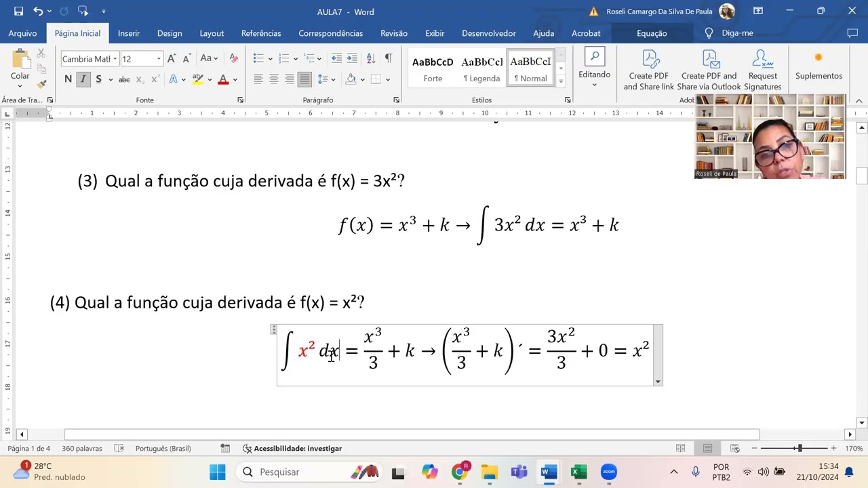Image resolution: width=868 pixels, height=488 pixels.
Task: Open line spacing dropdown
Action: (x=326, y=79)
